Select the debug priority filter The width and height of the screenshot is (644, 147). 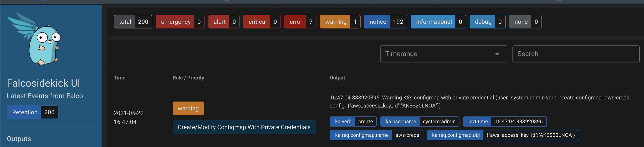(x=487, y=22)
